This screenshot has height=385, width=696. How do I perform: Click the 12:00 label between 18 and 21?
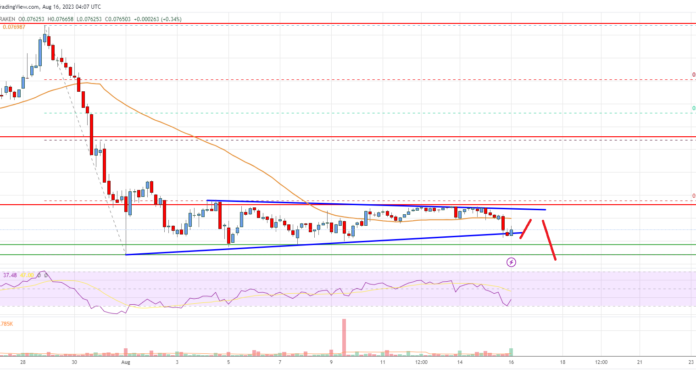pyautogui.click(x=601, y=362)
